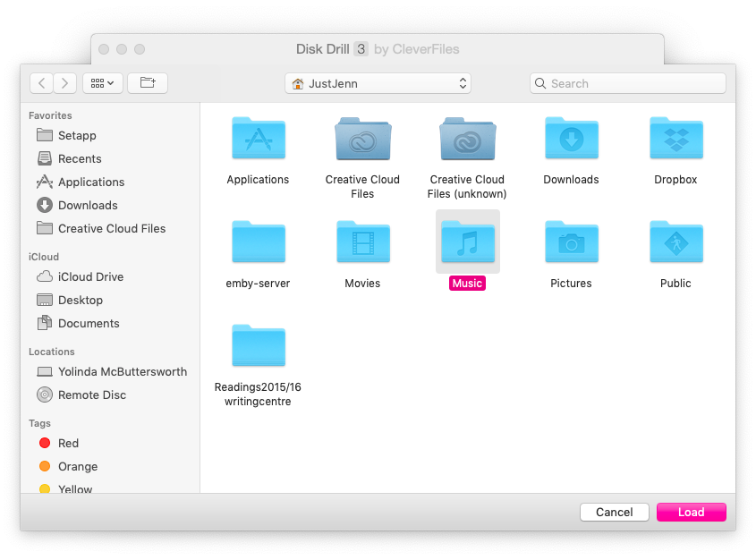The height and width of the screenshot is (560, 756).
Task: Click the New Folder toolbar icon
Action: [146, 82]
